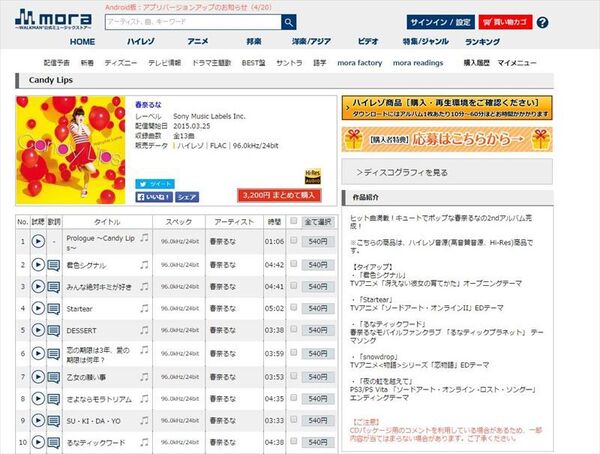Open the ランキング menu

(x=483, y=42)
